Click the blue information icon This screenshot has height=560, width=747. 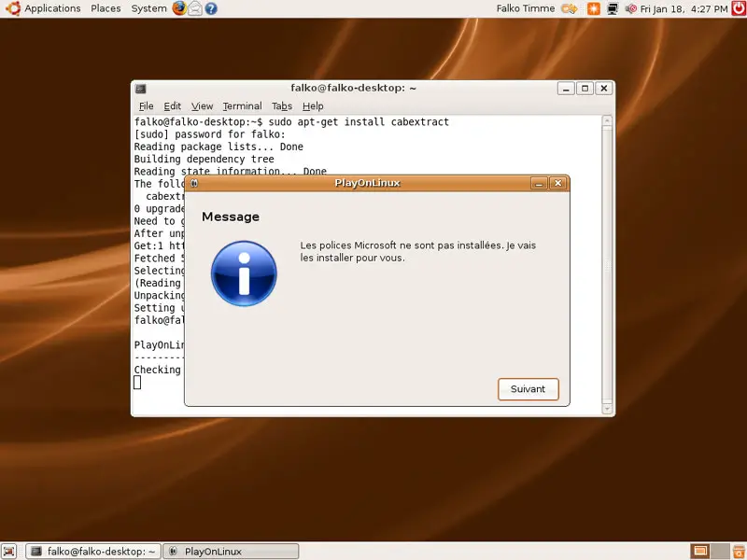point(244,273)
